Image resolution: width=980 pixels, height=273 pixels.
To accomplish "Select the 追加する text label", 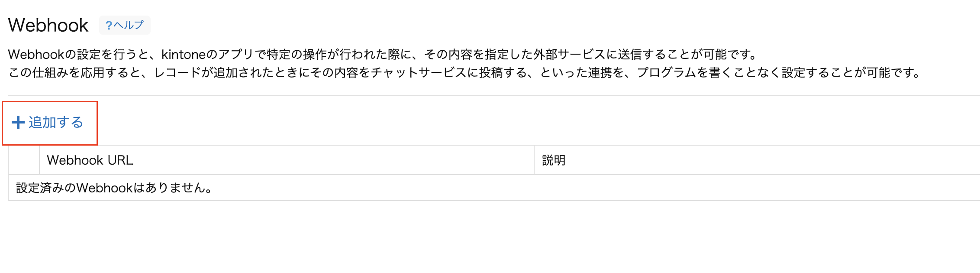I will [55, 123].
